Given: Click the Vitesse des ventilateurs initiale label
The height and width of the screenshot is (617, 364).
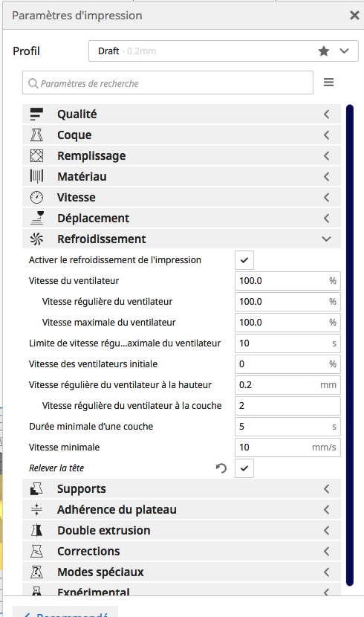Looking at the screenshot, I should [x=93, y=364].
